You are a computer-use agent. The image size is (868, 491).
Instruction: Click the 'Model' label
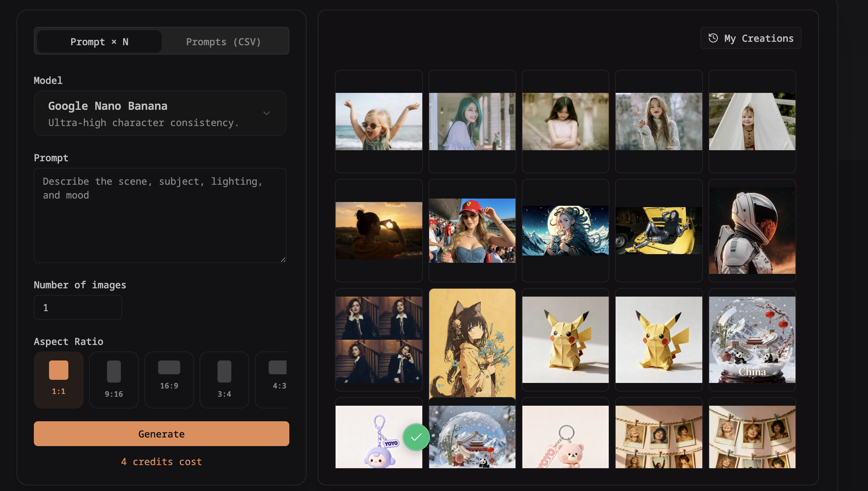click(x=48, y=80)
